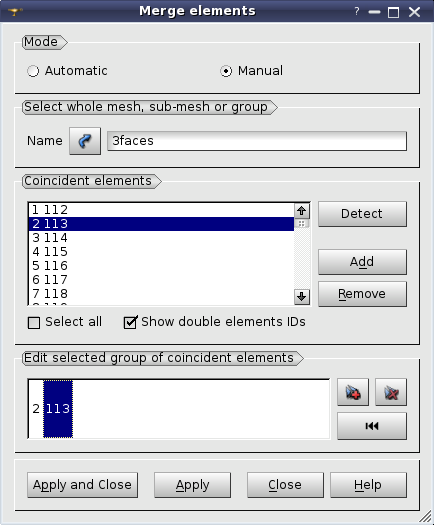Enable the Select all checkbox
This screenshot has width=434, height=525.
[34, 323]
